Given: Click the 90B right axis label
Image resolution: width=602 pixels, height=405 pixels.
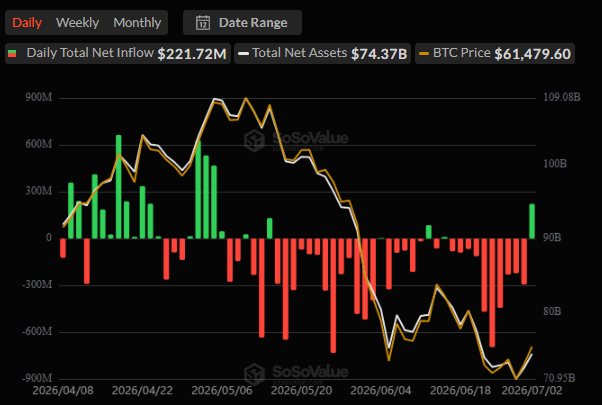Looking at the screenshot, I should [x=552, y=238].
